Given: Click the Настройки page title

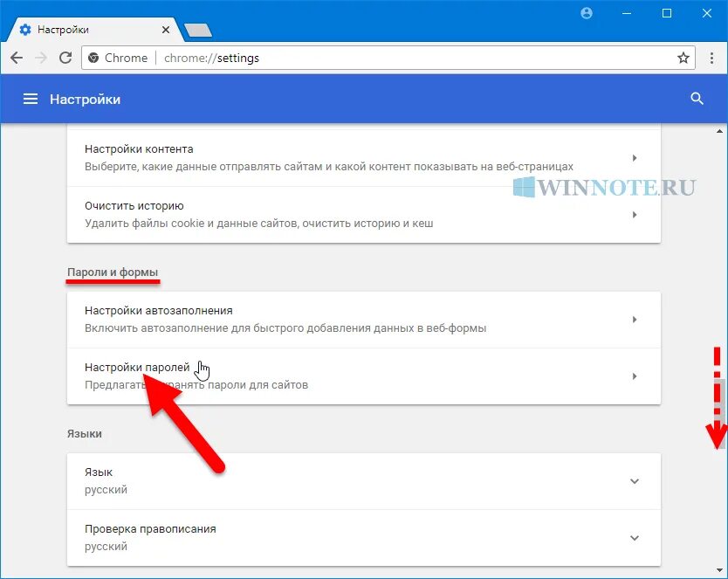Looking at the screenshot, I should 85,100.
